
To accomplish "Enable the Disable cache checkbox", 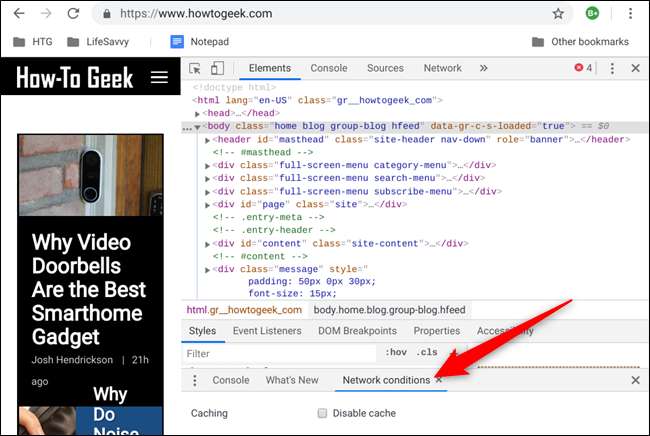I will tap(322, 413).
